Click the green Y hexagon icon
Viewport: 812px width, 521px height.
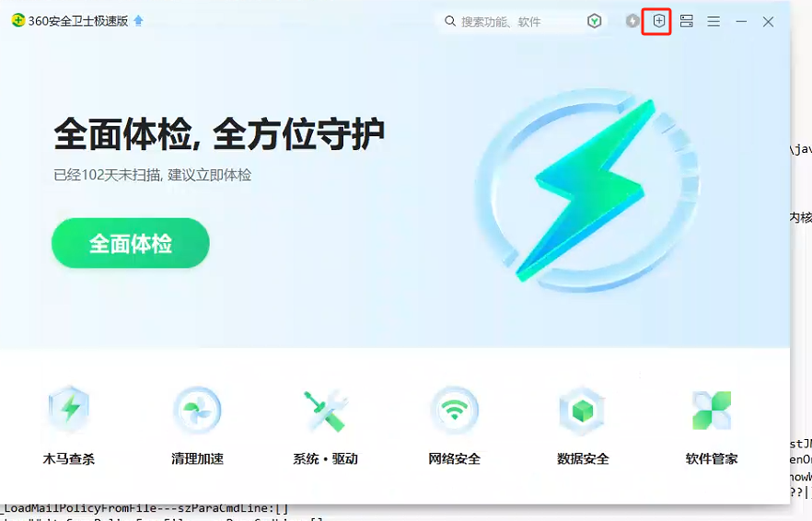pyautogui.click(x=595, y=21)
